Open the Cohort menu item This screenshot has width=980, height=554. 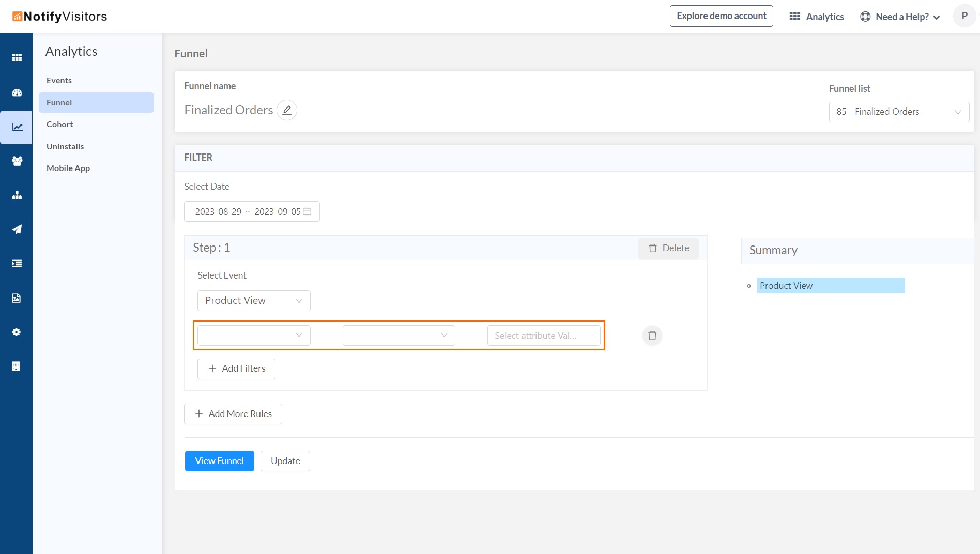pyautogui.click(x=59, y=125)
